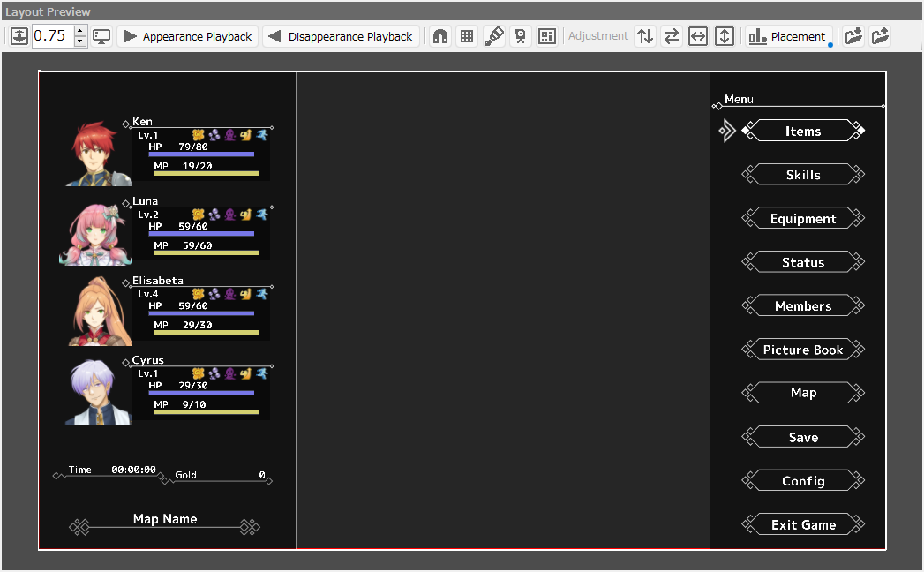
Task: Toggle the magnet snap icon
Action: coord(440,36)
